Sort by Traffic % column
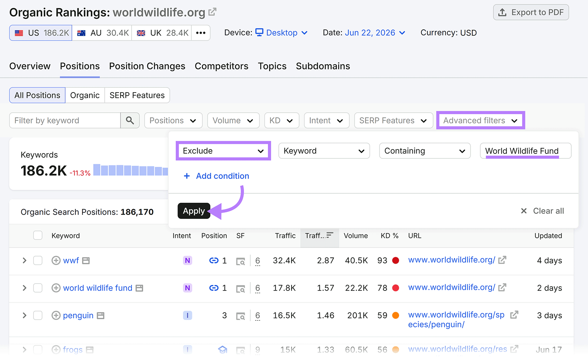Image resolution: width=588 pixels, height=364 pixels. point(319,235)
